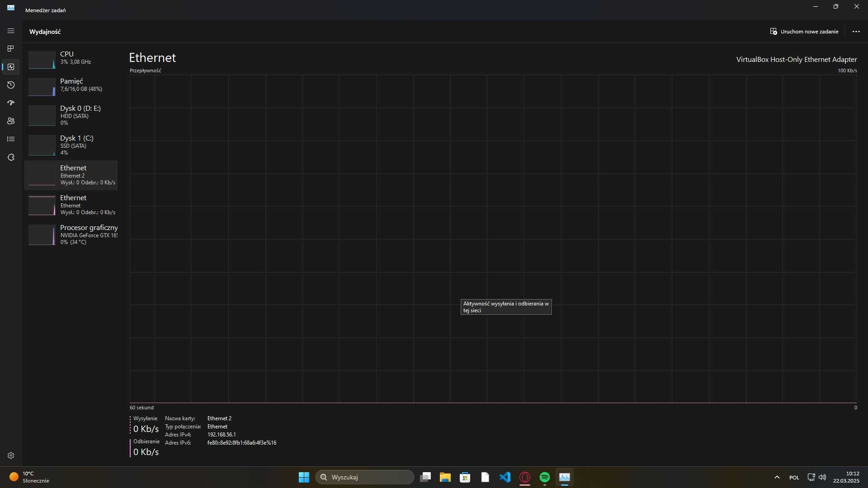Image resolution: width=868 pixels, height=488 pixels.
Task: Open the Services page icon
Action: click(11, 157)
